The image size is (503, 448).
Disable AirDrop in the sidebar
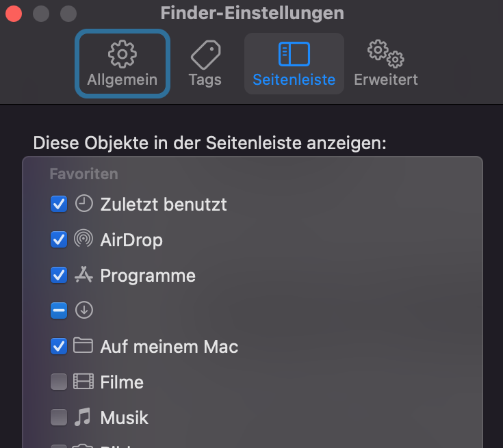(59, 239)
